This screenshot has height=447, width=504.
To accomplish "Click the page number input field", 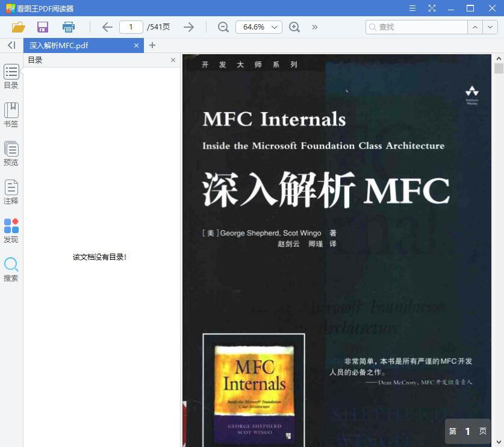I will click(x=131, y=27).
